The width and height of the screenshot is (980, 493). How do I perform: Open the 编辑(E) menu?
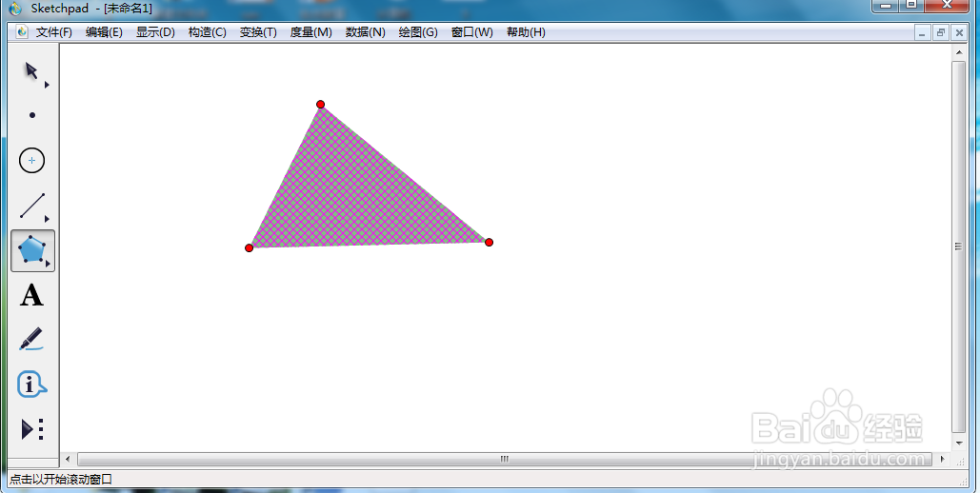(104, 31)
